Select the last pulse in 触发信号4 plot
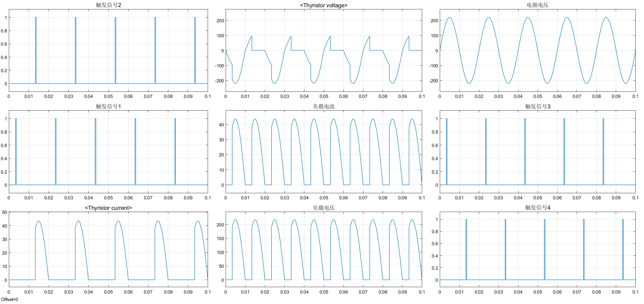This screenshot has height=304, width=644. [623, 250]
